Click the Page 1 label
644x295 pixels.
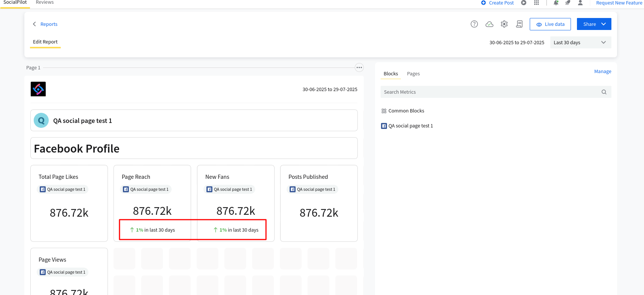pos(33,68)
